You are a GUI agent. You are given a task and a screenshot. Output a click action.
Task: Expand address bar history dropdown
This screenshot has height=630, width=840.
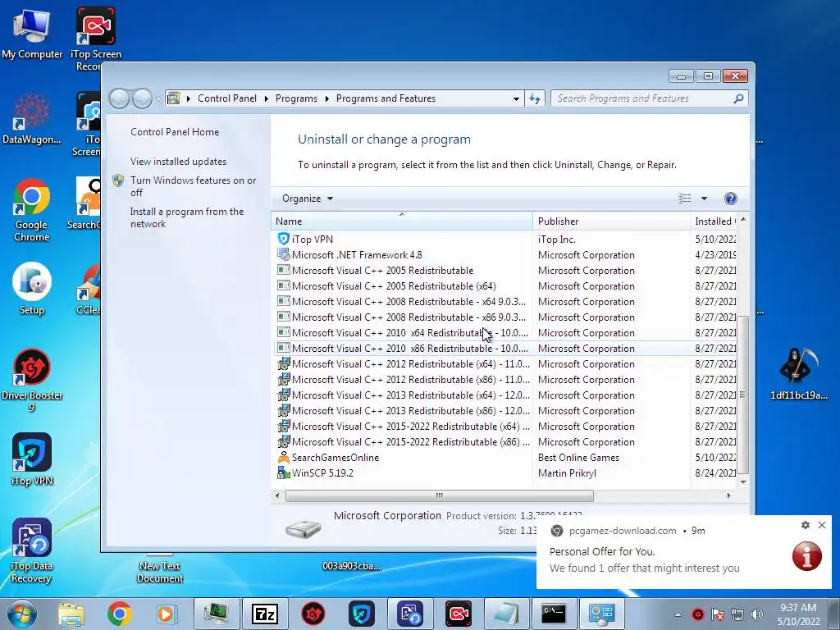point(516,98)
